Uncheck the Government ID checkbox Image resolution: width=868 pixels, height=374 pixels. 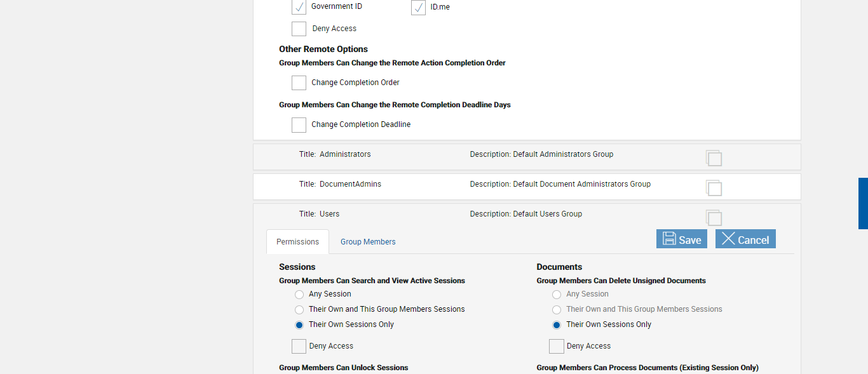(x=299, y=7)
